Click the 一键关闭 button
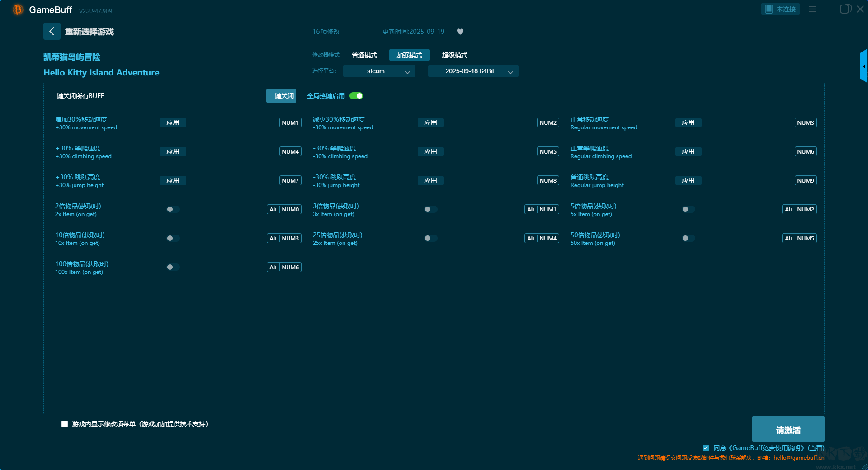Viewport: 868px width, 470px height. pos(281,96)
